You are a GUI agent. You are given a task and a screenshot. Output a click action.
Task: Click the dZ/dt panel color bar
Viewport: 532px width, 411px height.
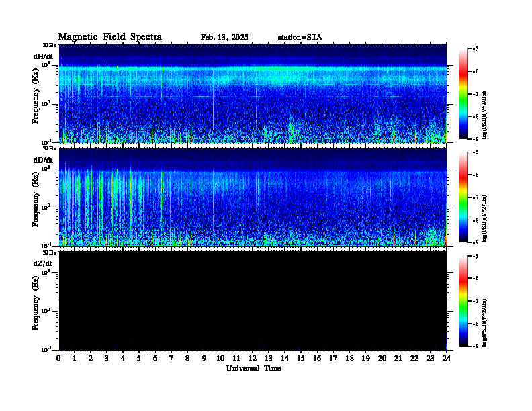click(463, 301)
